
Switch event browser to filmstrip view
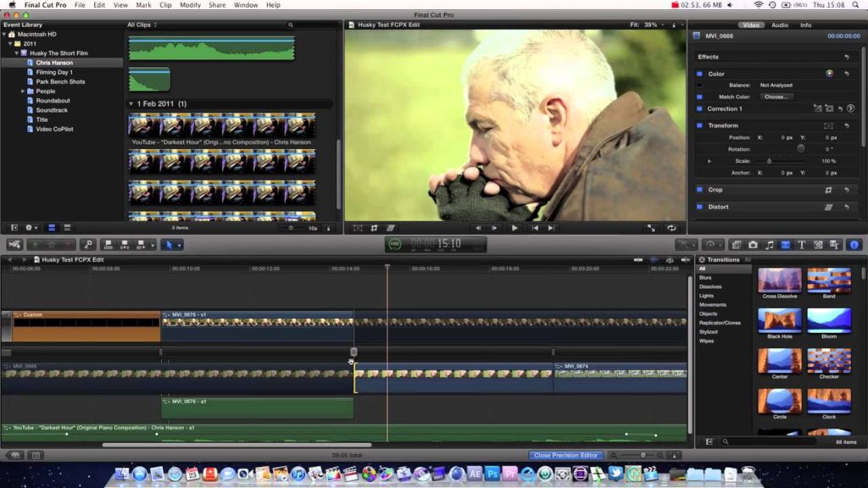tap(52, 227)
